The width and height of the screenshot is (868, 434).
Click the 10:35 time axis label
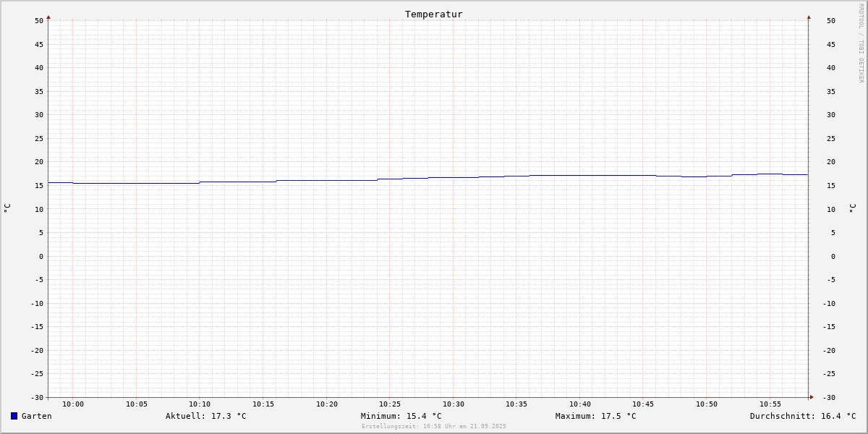coord(516,404)
